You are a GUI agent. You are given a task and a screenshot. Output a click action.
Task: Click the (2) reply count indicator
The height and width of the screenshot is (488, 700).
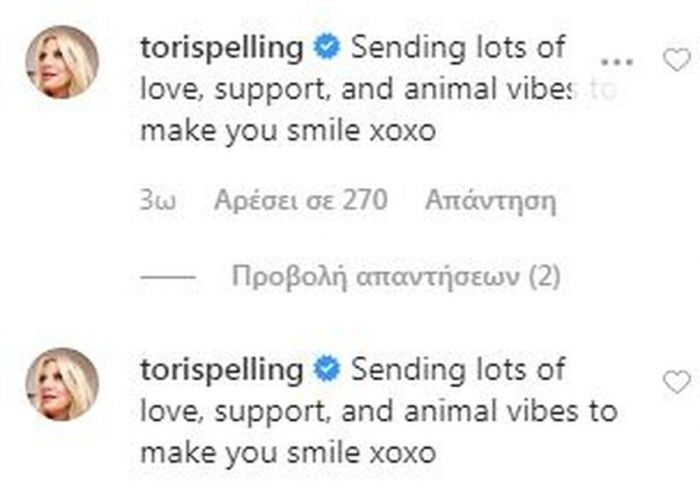[x=544, y=277]
